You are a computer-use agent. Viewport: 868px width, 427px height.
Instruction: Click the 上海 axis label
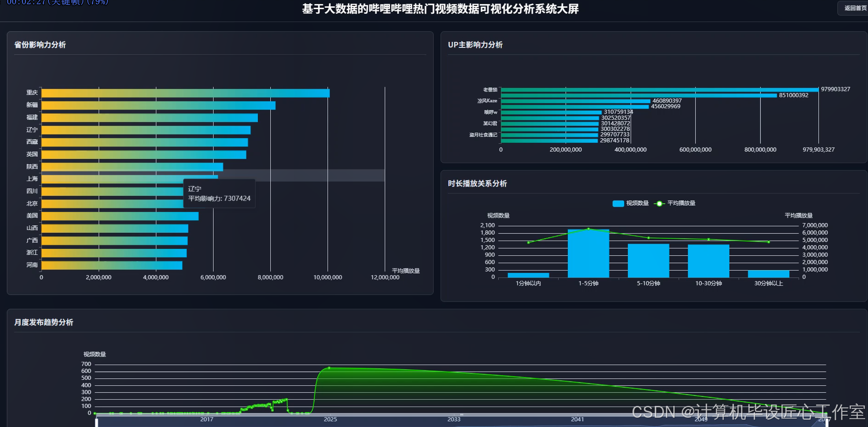(x=32, y=179)
